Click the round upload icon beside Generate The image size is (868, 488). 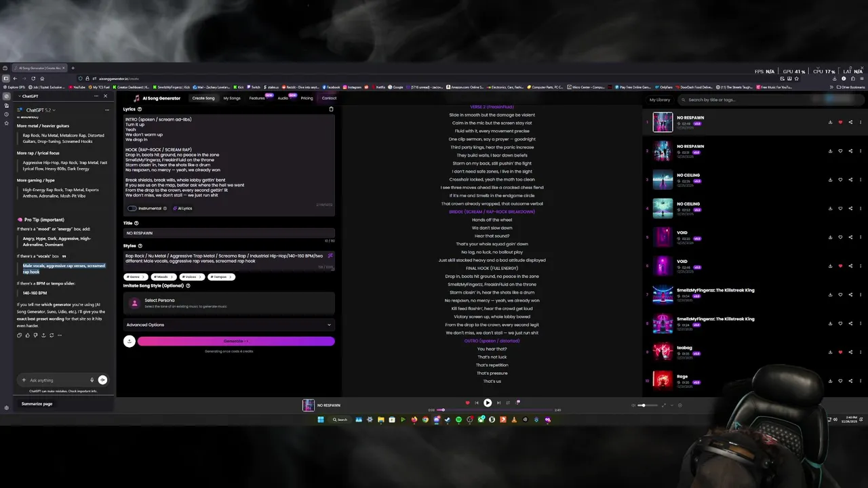point(129,341)
